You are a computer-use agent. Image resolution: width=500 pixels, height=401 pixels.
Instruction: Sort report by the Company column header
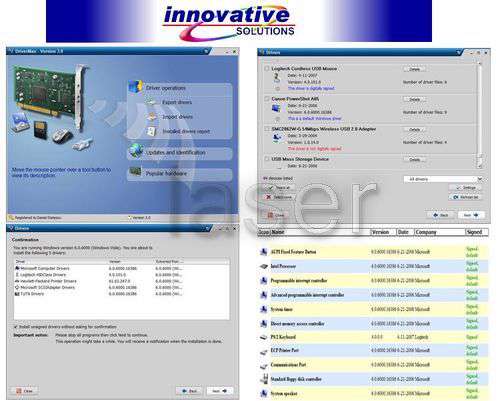click(440, 232)
